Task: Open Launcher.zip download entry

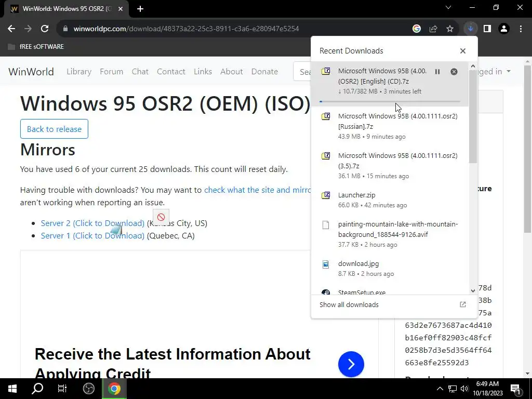Action: pos(390,200)
